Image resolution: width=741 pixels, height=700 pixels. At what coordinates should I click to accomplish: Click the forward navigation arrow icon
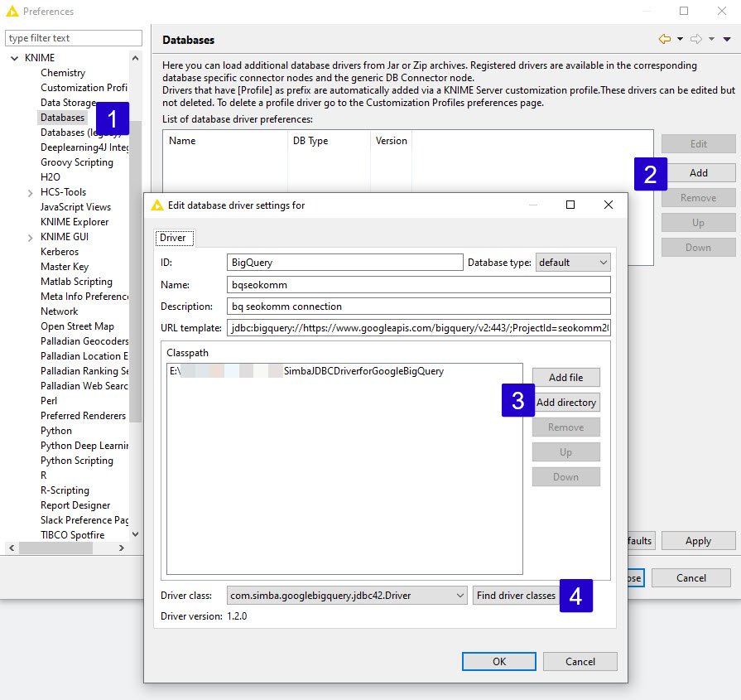(696, 39)
